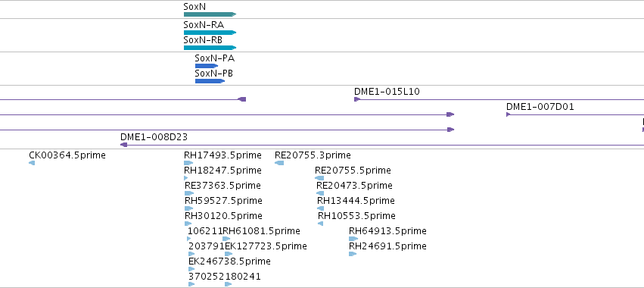Click the DME1-015L10 start arrow marker
The height and width of the screenshot is (288, 644).
click(x=357, y=99)
